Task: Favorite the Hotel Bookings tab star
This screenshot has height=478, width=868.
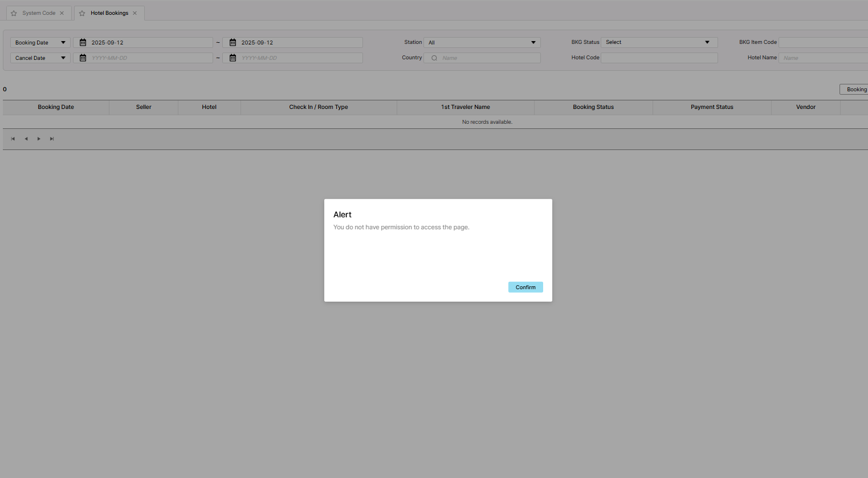Action: tap(82, 13)
